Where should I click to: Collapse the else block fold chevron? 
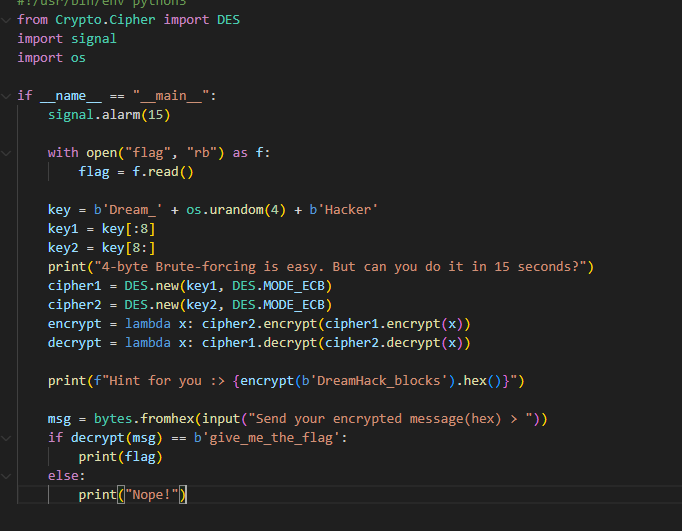(x=6, y=476)
